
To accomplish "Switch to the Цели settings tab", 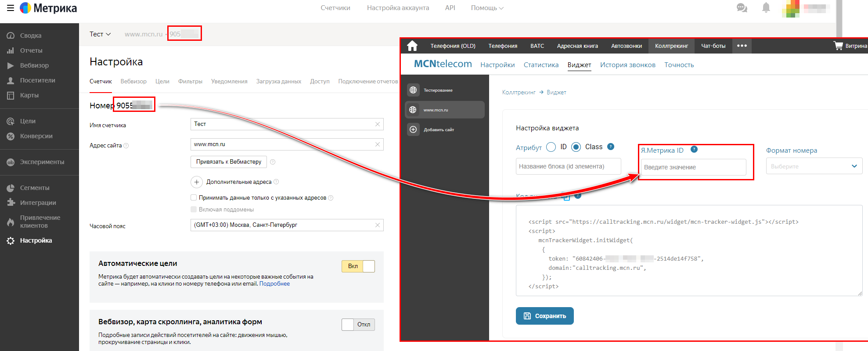I will (162, 81).
